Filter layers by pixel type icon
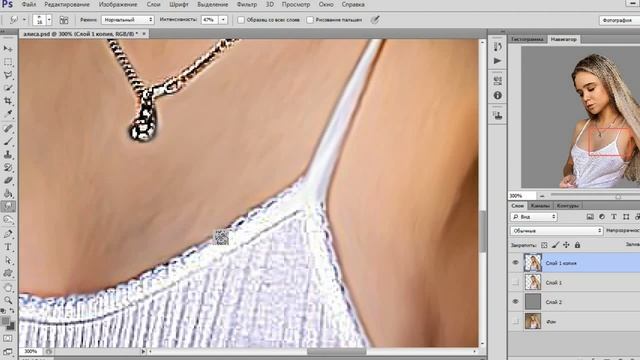Viewport: 640px width, 360px height. coord(590,217)
